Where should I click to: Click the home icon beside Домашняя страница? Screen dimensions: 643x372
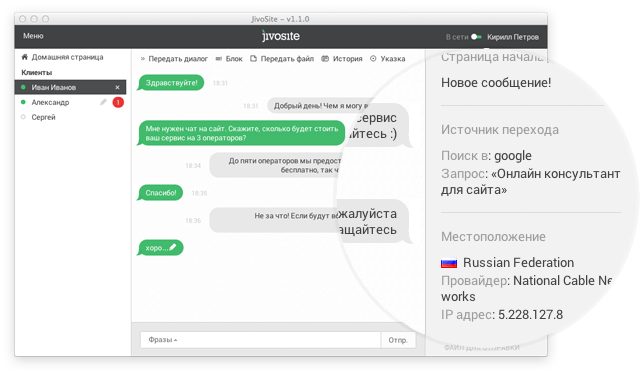(25, 57)
